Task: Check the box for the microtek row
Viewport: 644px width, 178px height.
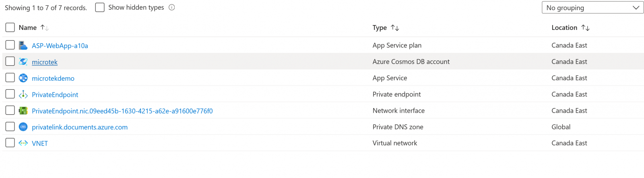Action: click(10, 61)
